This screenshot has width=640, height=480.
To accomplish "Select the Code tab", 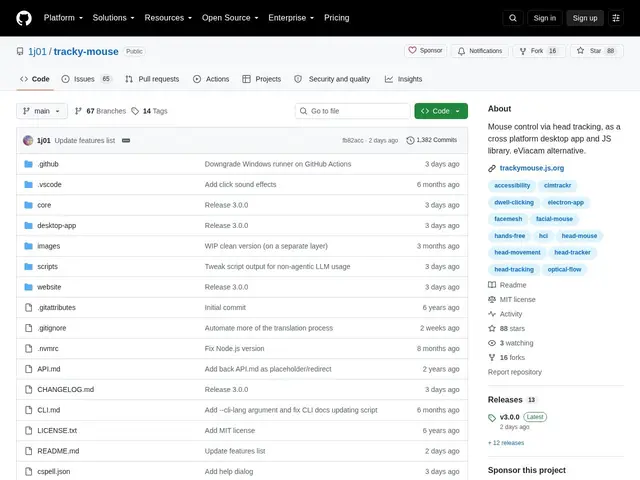I will click(x=35, y=79).
